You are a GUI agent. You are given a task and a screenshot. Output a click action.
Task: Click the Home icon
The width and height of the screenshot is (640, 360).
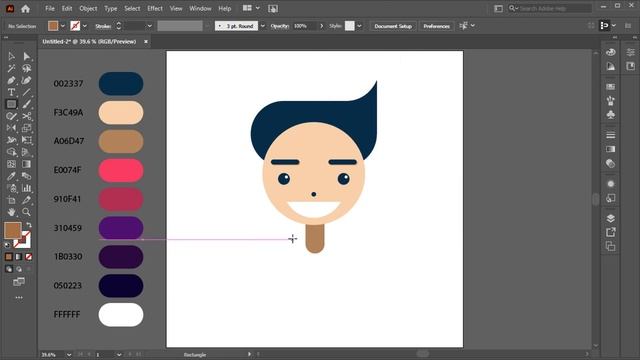(x=25, y=9)
